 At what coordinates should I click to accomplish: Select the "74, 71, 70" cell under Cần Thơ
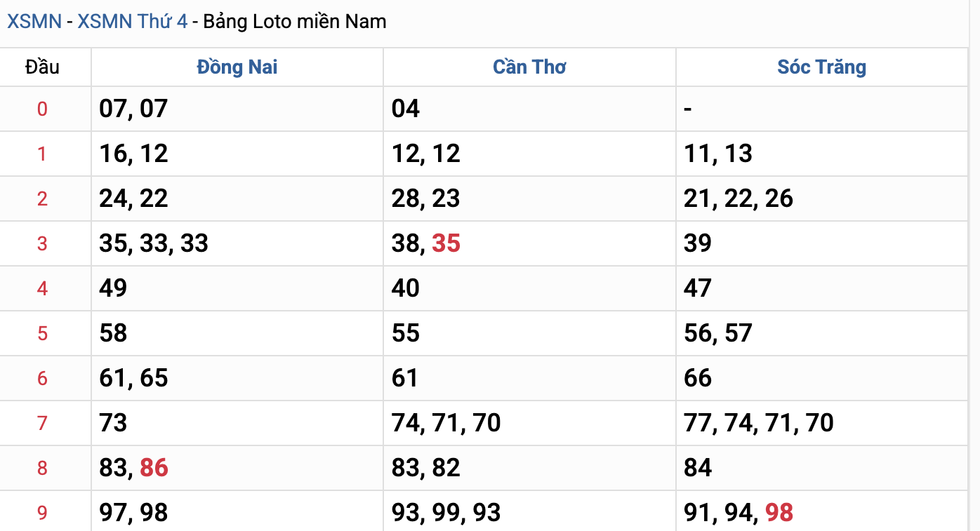(x=446, y=423)
